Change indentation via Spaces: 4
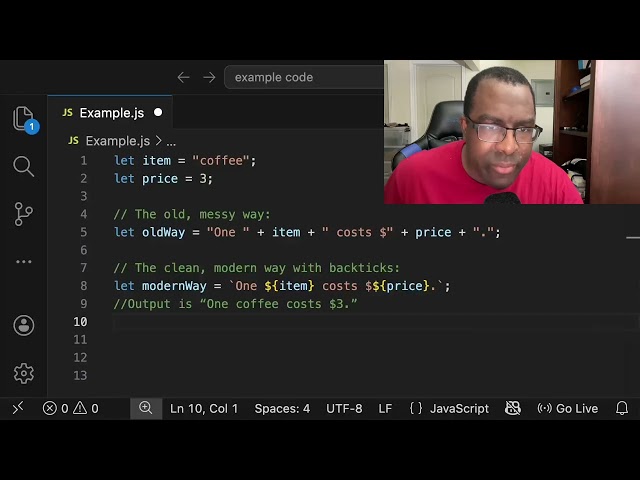Image resolution: width=640 pixels, height=480 pixels. click(282, 409)
